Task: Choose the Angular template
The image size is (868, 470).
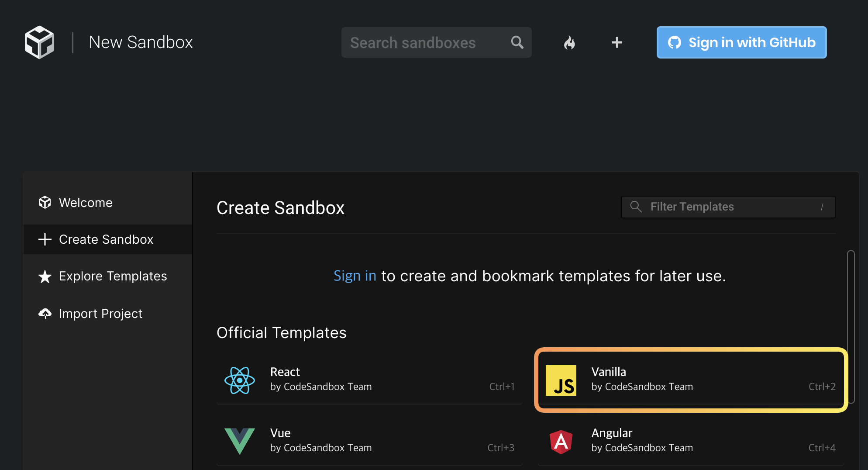Action: pyautogui.click(x=691, y=441)
